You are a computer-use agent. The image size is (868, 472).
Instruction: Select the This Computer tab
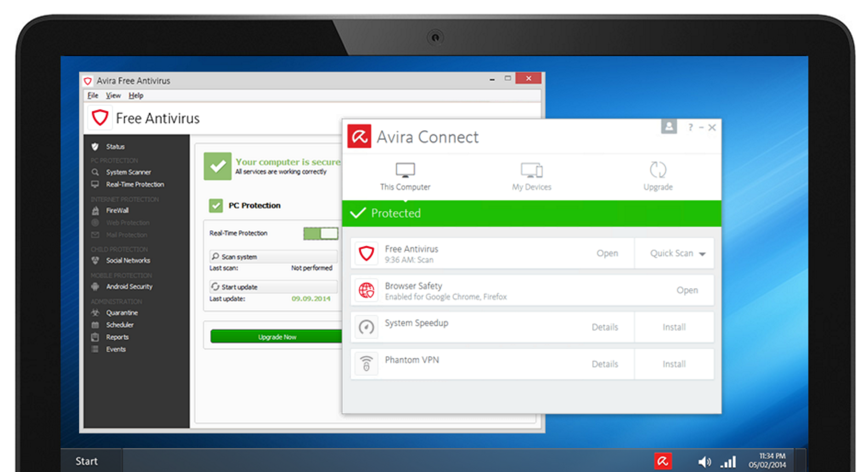[405, 177]
